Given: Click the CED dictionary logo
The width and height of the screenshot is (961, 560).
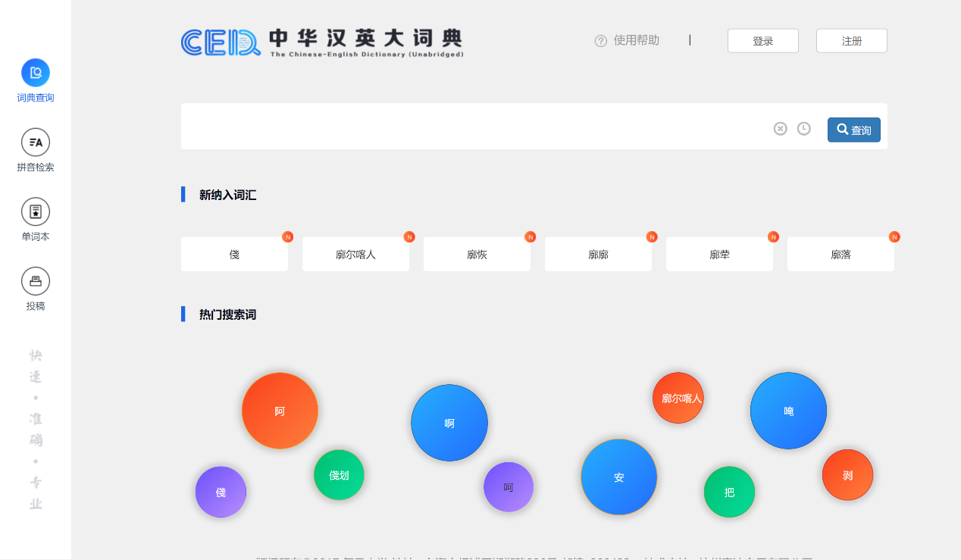Looking at the screenshot, I should click(322, 42).
